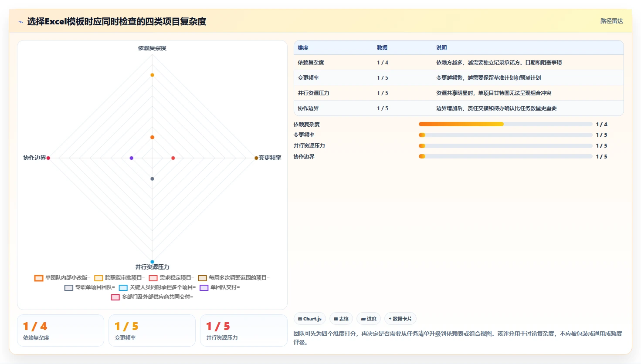Click description text 变更越频繁，越需要保留基准计划
Image resolution: width=641 pixels, height=364 pixels.
(488, 78)
